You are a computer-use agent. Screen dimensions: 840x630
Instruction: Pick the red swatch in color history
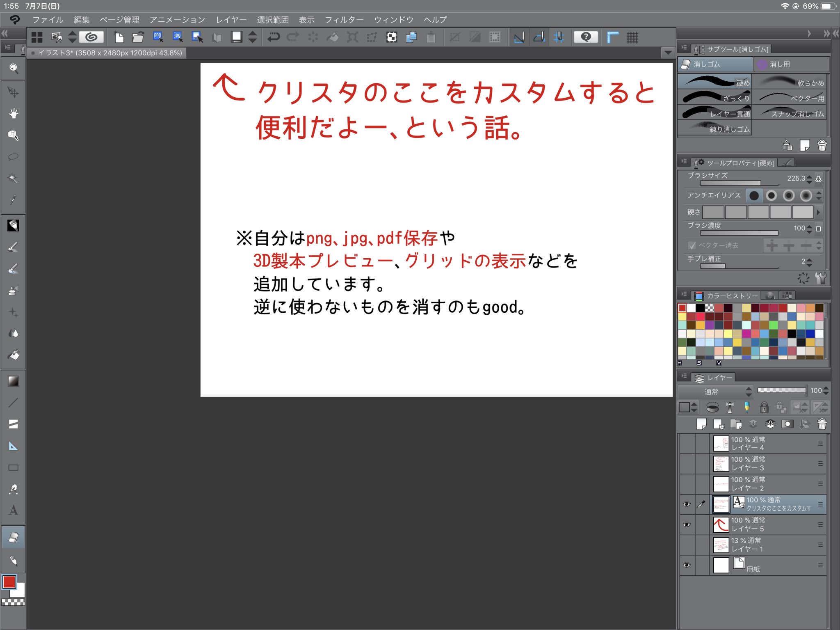(682, 307)
